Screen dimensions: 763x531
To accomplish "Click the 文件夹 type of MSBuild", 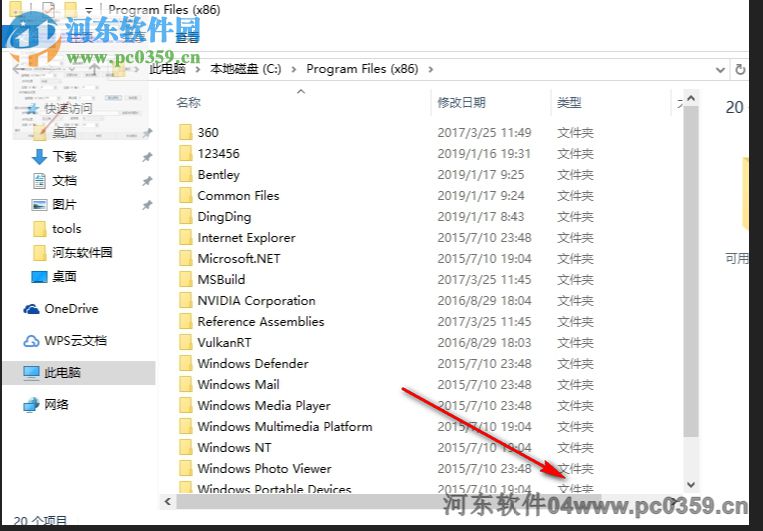I will 575,279.
